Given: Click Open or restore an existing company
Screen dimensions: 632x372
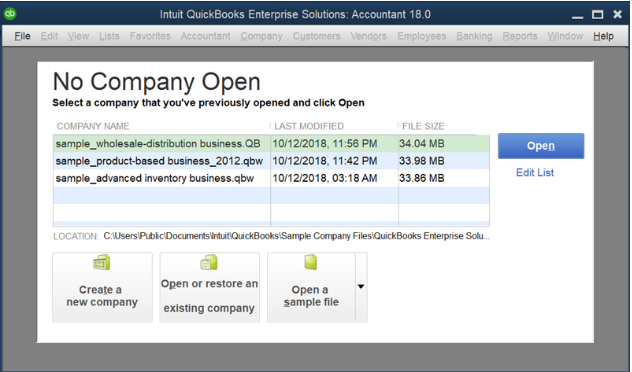Looking at the screenshot, I should pos(210,287).
